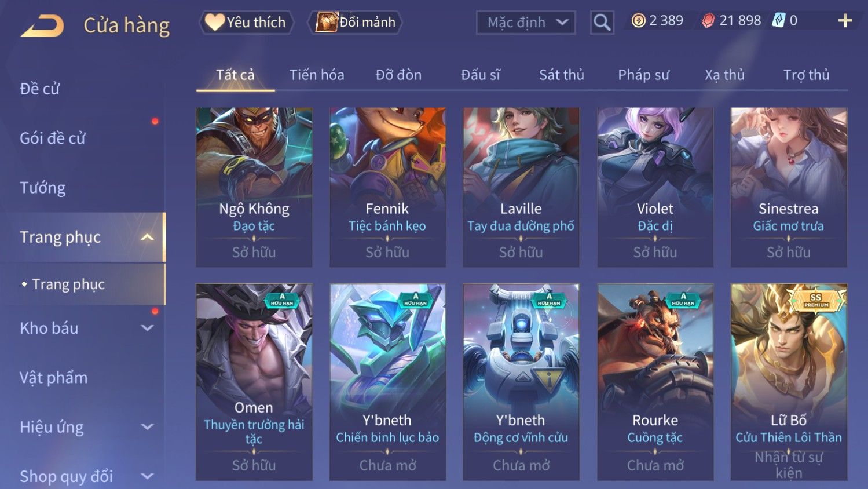868x489 pixels.
Task: Tap the gold coin balance icon
Action: coord(638,21)
